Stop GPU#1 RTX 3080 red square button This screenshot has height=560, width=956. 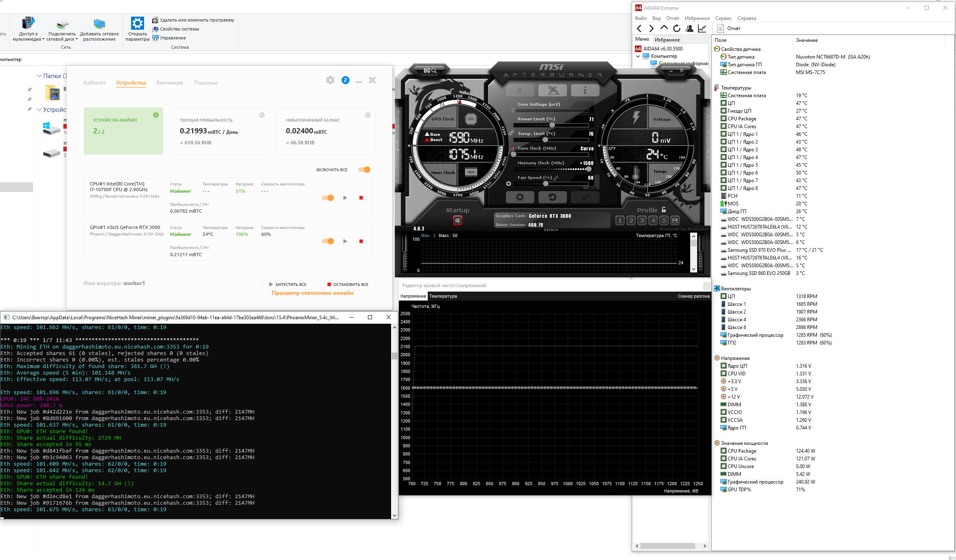pyautogui.click(x=361, y=241)
